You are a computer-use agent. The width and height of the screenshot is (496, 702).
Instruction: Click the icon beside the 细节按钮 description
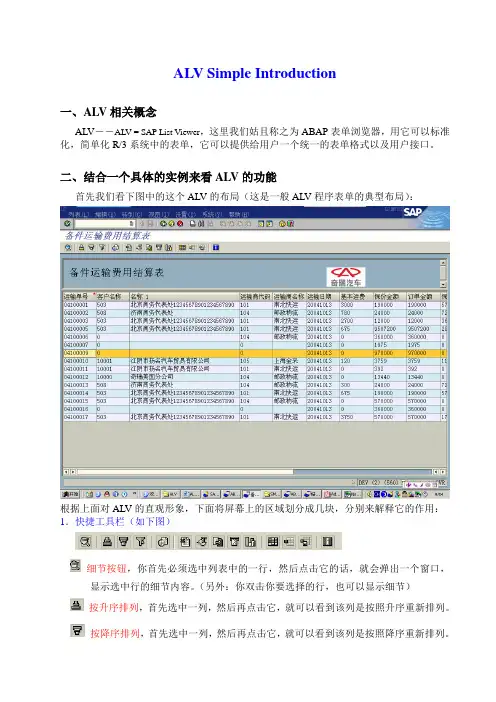pyautogui.click(x=75, y=565)
